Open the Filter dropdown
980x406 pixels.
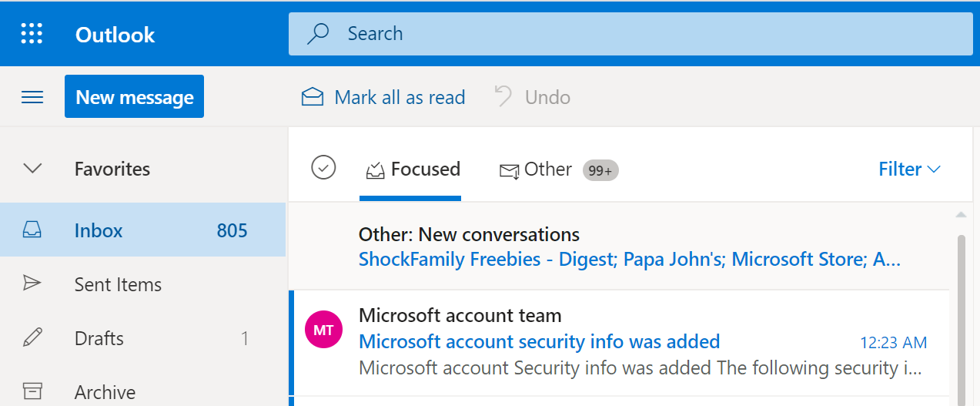pyautogui.click(x=909, y=169)
